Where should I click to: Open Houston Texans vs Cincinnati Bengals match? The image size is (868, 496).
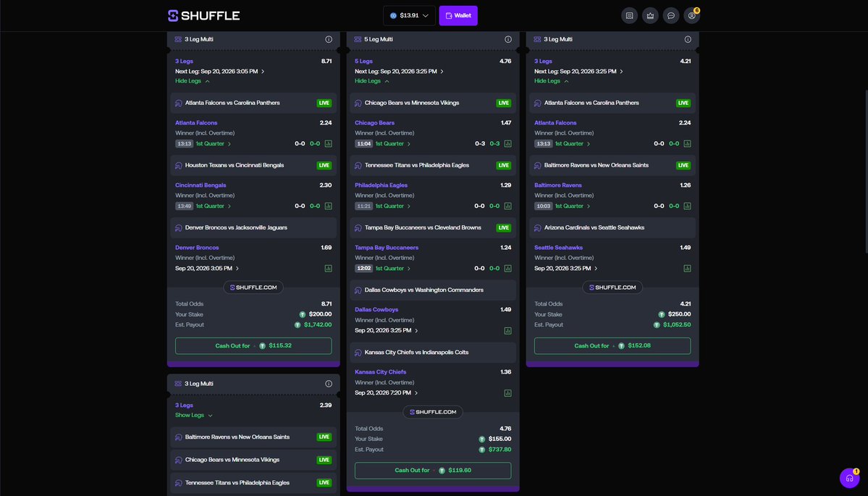[253, 166]
